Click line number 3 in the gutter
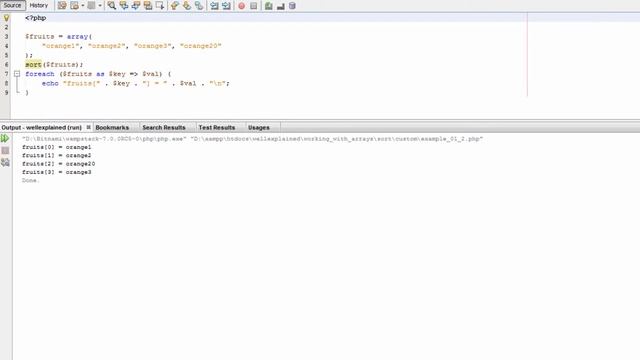 tap(6, 36)
